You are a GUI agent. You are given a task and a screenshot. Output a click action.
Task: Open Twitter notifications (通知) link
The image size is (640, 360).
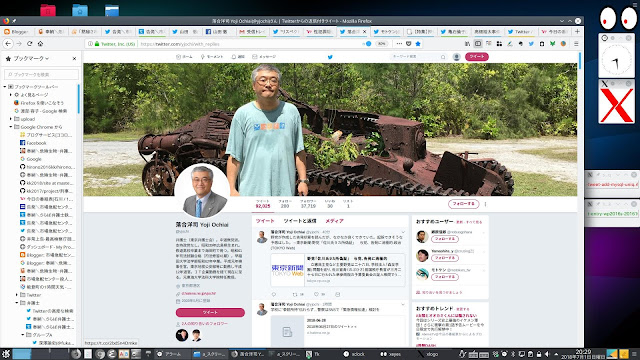click(238, 57)
